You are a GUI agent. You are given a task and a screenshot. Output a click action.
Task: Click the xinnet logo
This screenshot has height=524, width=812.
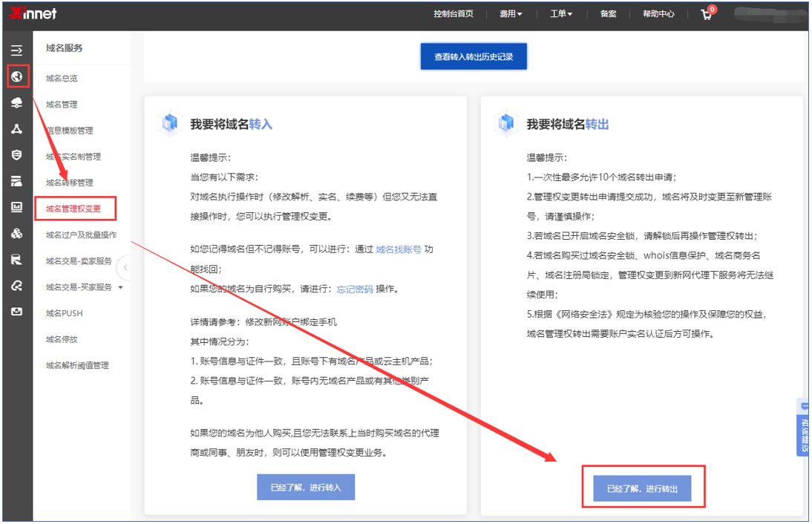point(33,14)
